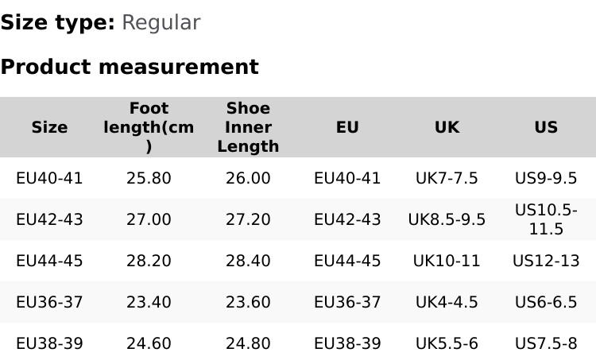Click foot length value 25.80
The width and height of the screenshot is (596, 364).
pyautogui.click(x=149, y=178)
